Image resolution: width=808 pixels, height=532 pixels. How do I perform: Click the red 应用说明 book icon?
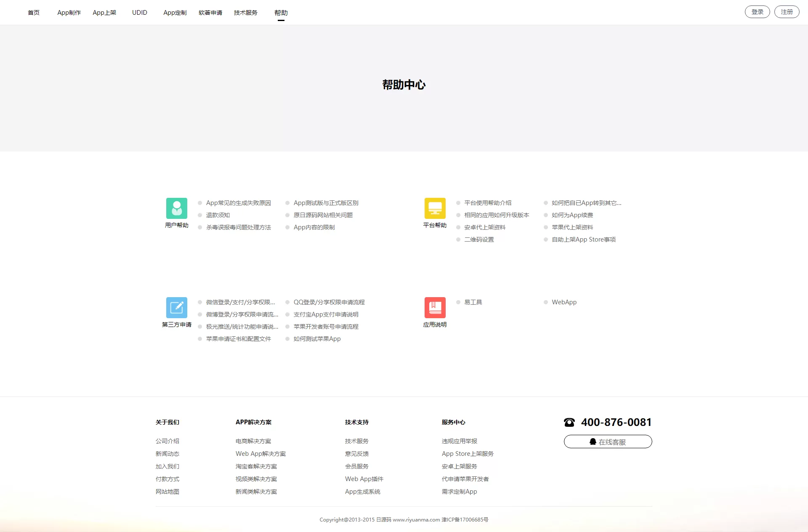click(x=435, y=308)
